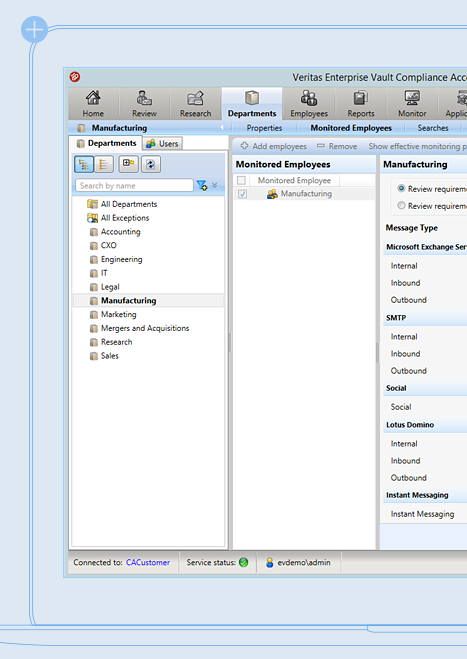Select the Legal department

coord(110,287)
